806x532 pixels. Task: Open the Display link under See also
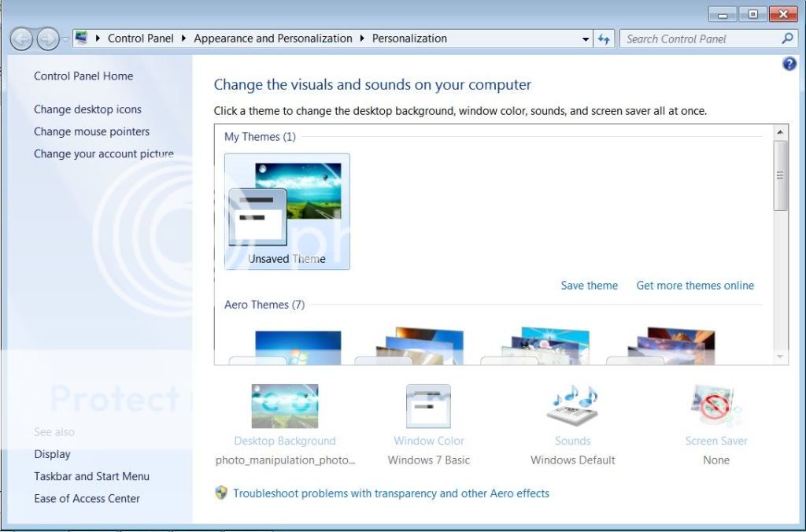[x=52, y=454]
